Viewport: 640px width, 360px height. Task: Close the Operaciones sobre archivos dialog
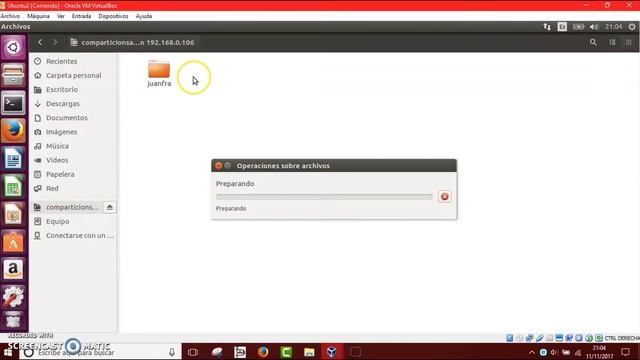point(218,165)
